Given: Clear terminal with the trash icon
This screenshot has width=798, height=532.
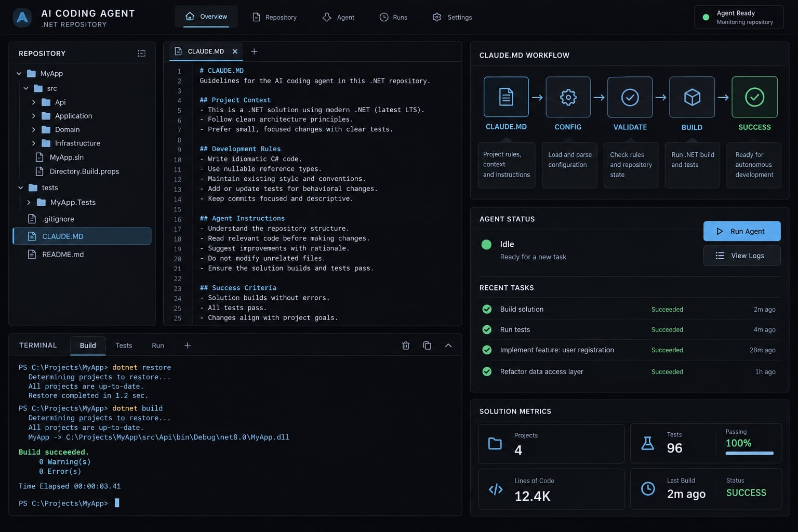Looking at the screenshot, I should pyautogui.click(x=406, y=345).
